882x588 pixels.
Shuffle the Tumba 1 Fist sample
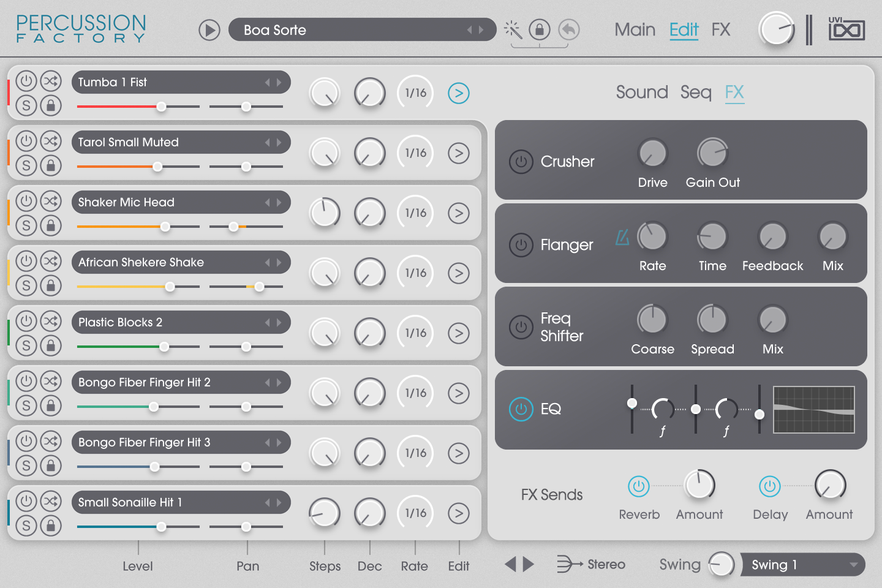(x=51, y=81)
